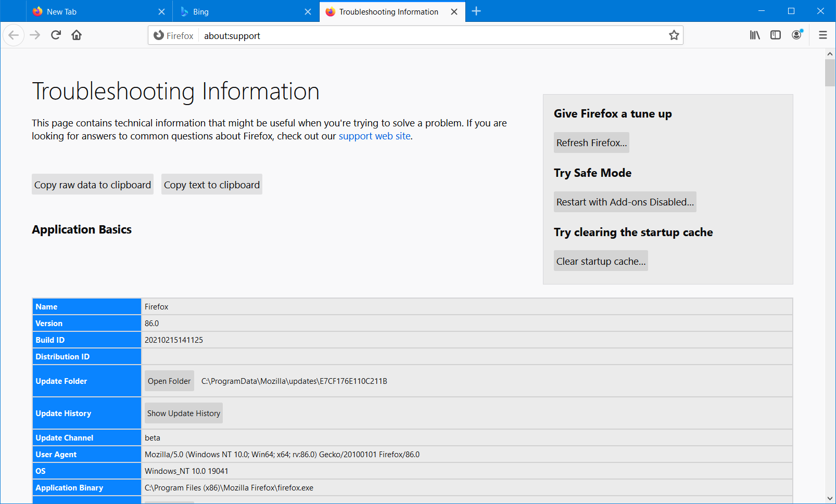Open the Firefox account menu
Viewport: 836px width, 504px height.
(797, 35)
